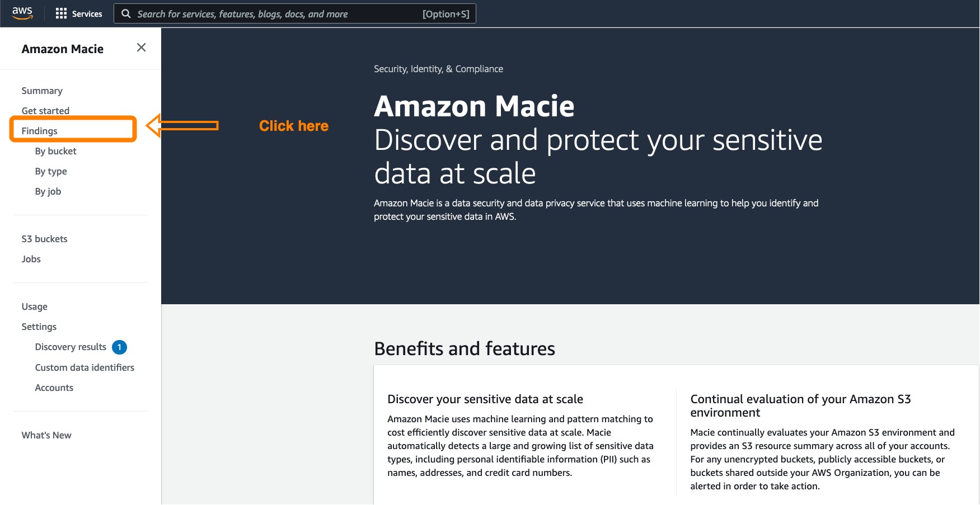View findings By job
Screen dimensions: 980x505
coord(48,191)
